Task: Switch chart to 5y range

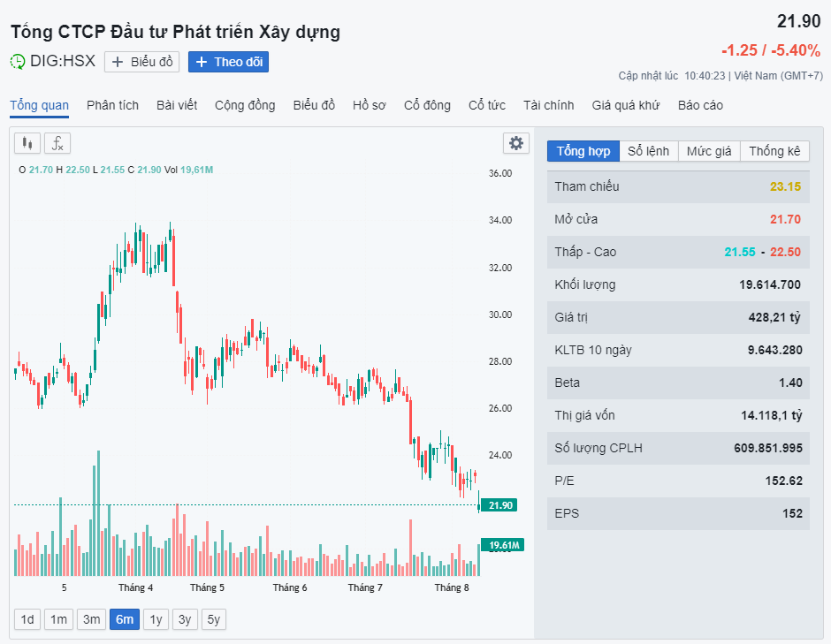Action: 213,619
